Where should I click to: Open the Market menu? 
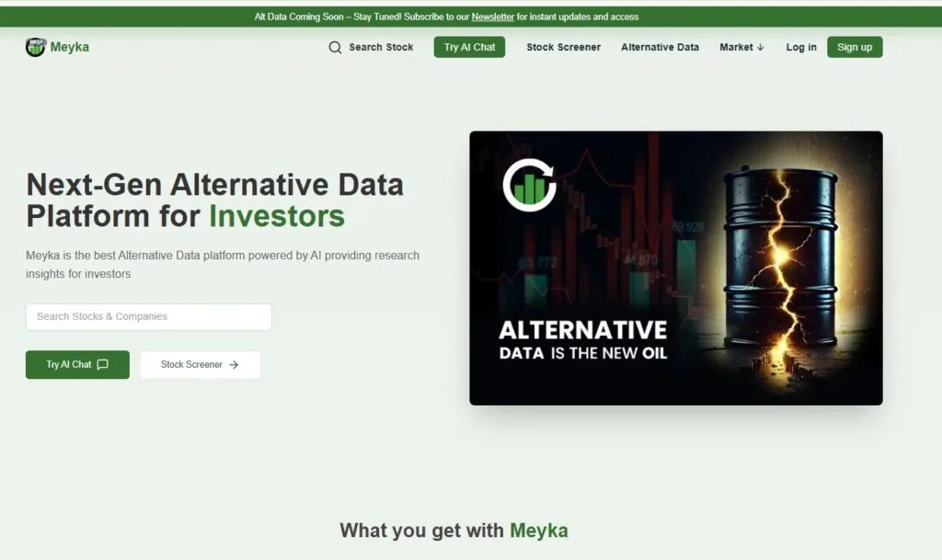click(x=742, y=47)
